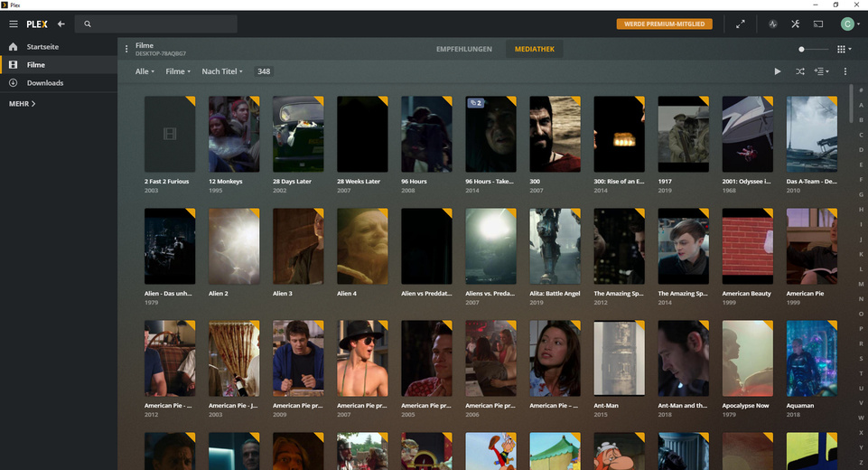Select Downloads in the sidebar
The image size is (868, 470).
(59, 82)
